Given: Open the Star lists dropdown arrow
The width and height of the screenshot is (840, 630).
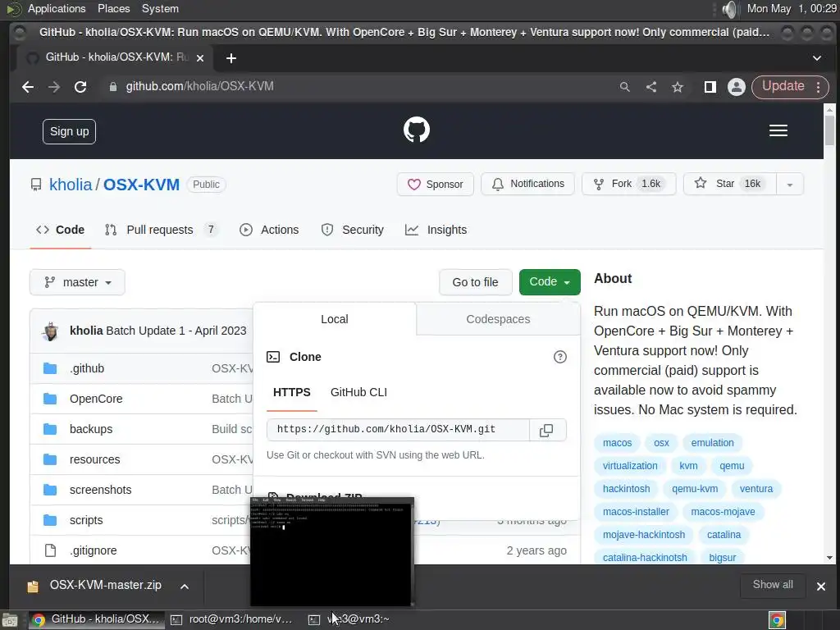Looking at the screenshot, I should [790, 185].
